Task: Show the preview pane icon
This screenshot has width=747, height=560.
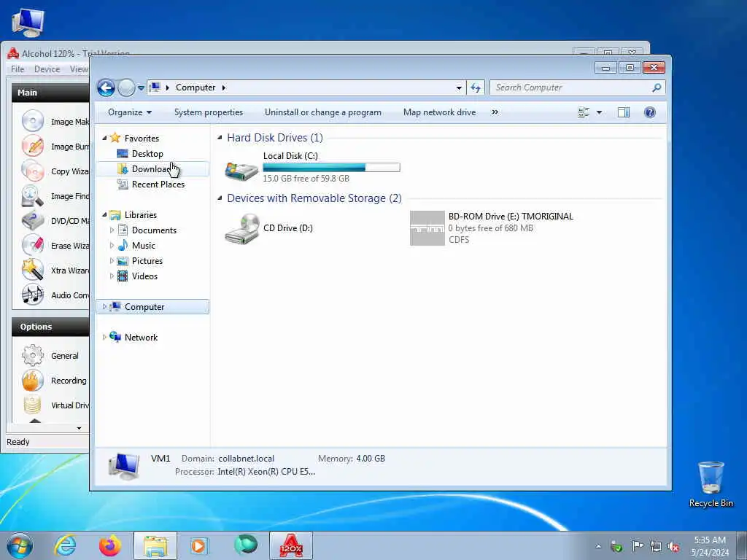Action: click(x=623, y=112)
